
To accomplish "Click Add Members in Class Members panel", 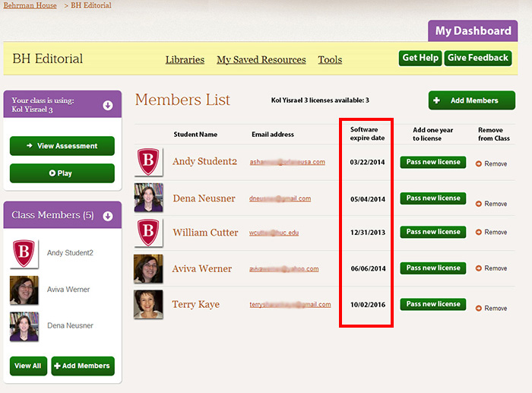I will click(x=83, y=366).
